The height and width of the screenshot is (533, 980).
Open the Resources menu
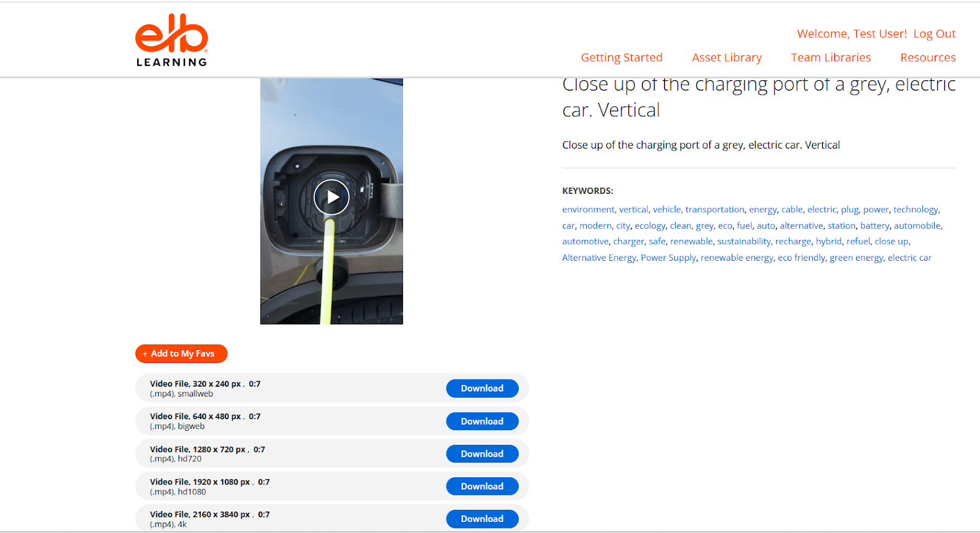(x=927, y=58)
